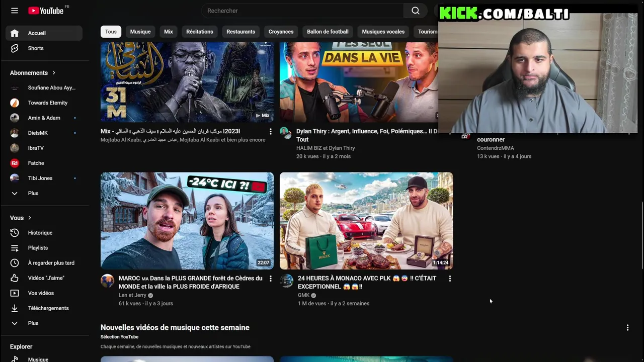Open Vidéos "J'aime"
Viewport: 644px width, 362px height.
pos(44,278)
